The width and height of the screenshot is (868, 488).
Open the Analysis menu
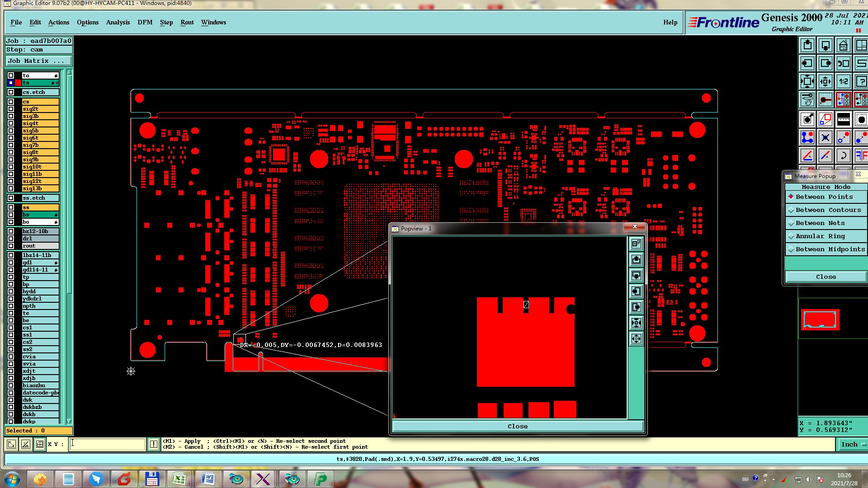coord(118,22)
